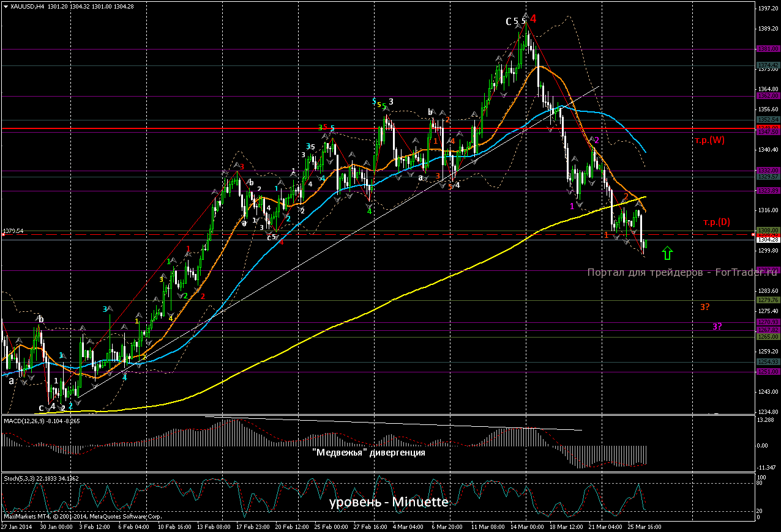The width and height of the screenshot is (781, 532).
Task: Select the "Медвежья" дивергенция text annotation
Action: pyautogui.click(x=368, y=453)
